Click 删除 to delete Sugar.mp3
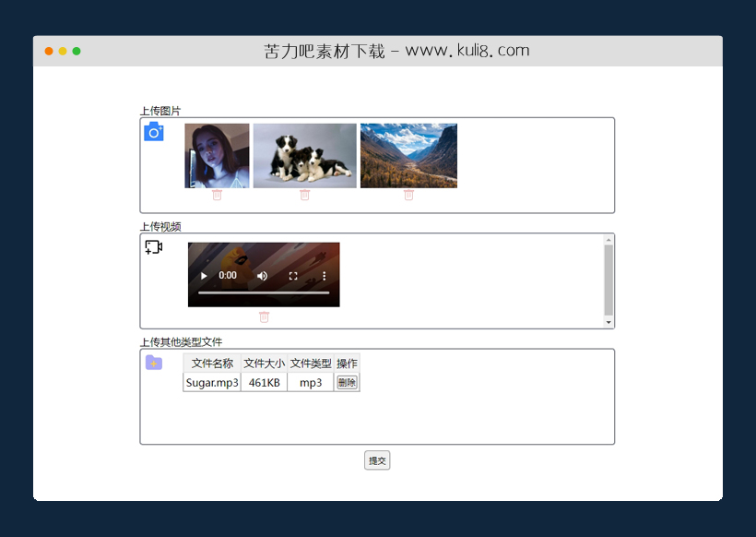This screenshot has width=756, height=537. [346, 381]
